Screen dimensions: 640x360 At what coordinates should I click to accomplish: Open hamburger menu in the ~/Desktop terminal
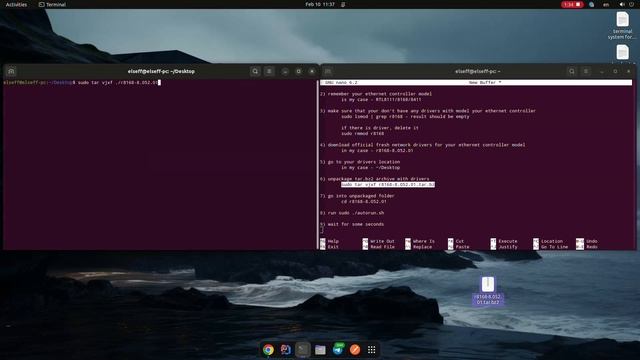pyautogui.click(x=269, y=71)
